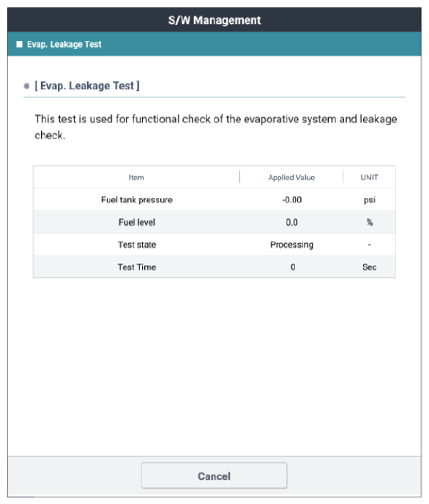
Task: Click the Evap. Leakage Test header label
Action: click(x=64, y=44)
